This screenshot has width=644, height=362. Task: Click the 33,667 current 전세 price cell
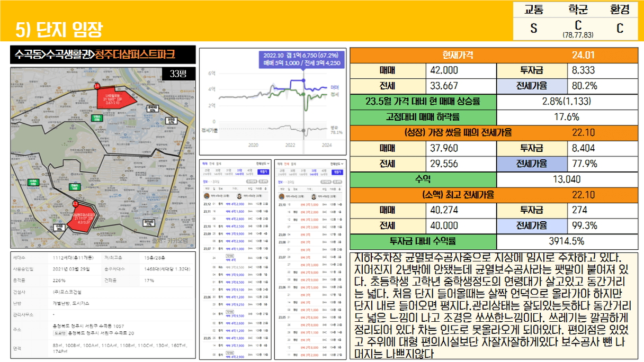pyautogui.click(x=461, y=86)
